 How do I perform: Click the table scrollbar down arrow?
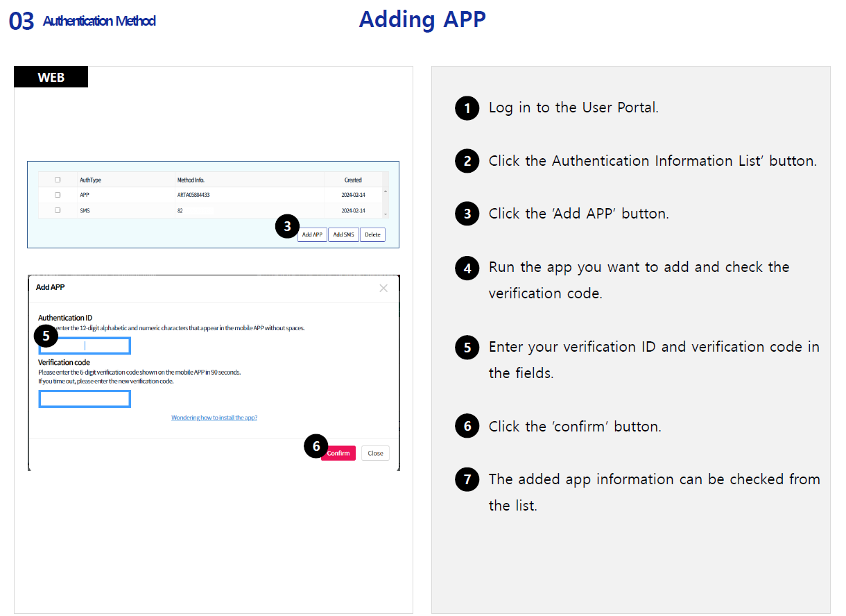coord(386,214)
